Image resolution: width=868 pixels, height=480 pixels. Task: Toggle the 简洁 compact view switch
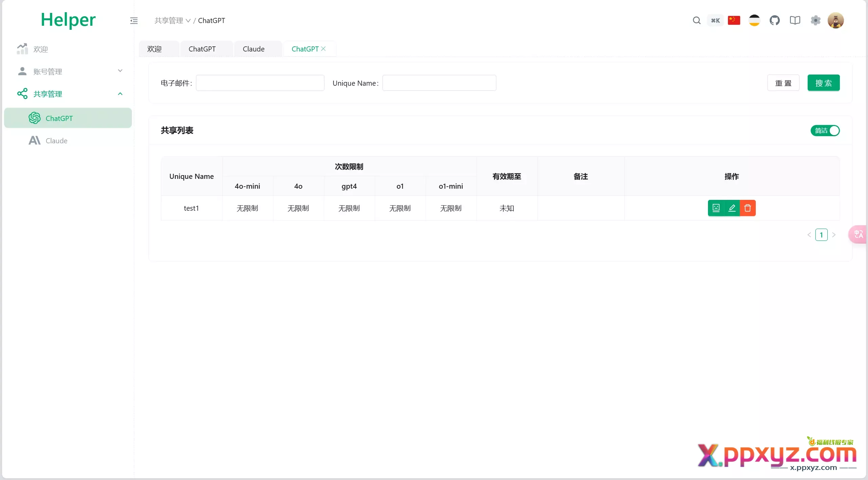point(825,131)
